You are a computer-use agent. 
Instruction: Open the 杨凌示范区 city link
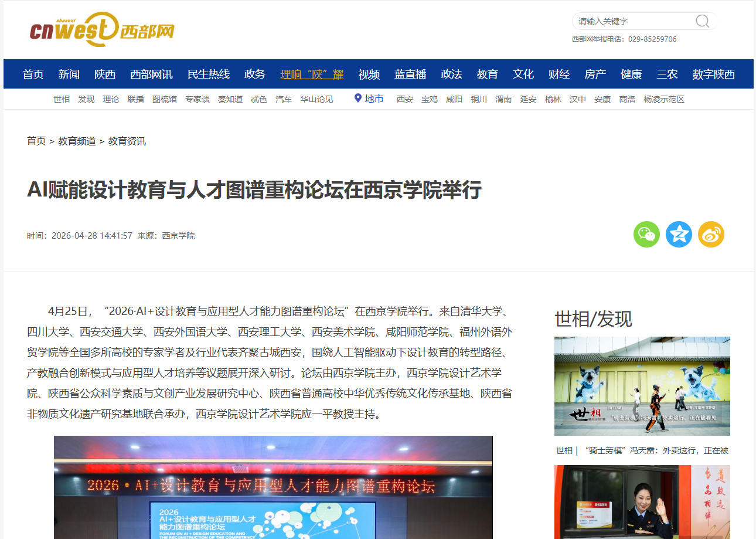tap(664, 99)
